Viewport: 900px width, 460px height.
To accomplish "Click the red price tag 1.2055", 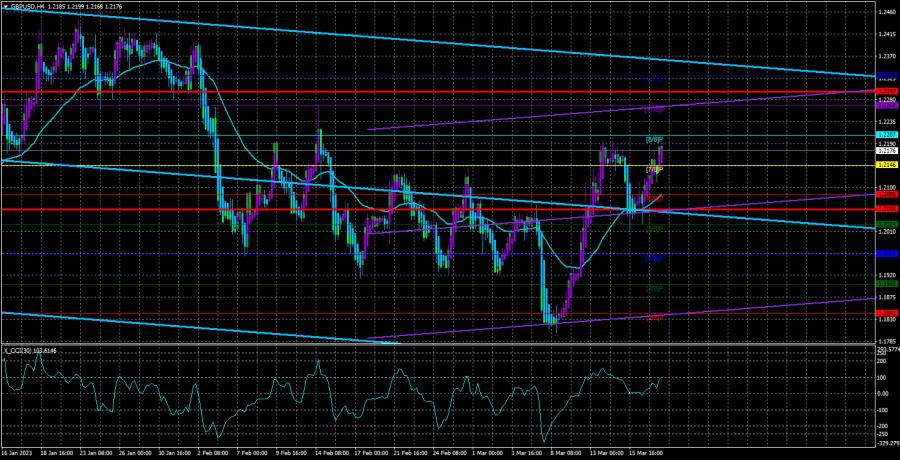I will pos(887,210).
